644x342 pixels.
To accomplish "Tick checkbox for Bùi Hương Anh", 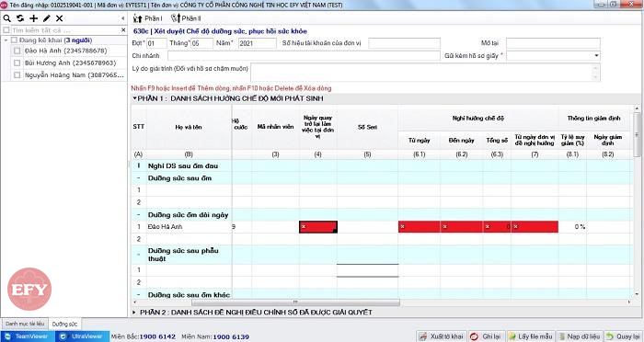I will pos(17,63).
